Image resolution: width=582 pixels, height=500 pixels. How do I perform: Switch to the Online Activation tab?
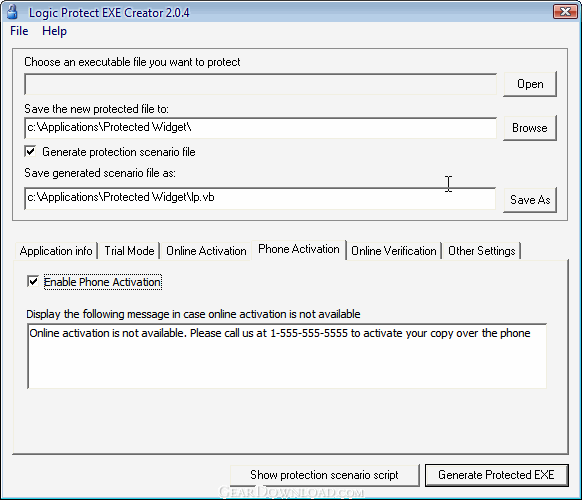(206, 251)
